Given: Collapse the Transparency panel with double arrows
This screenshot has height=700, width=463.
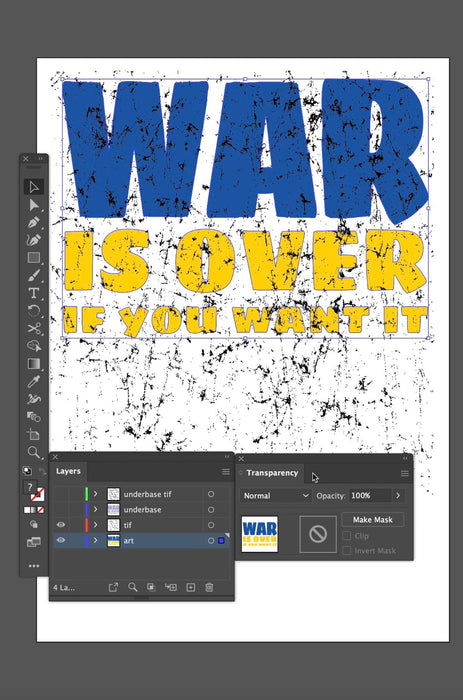Looking at the screenshot, I should click(x=405, y=458).
